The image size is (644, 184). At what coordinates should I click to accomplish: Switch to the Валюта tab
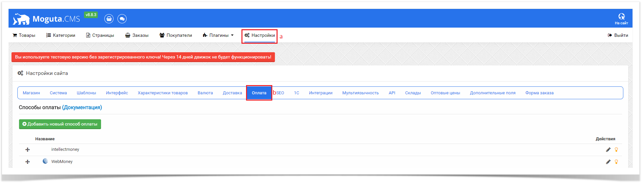tap(205, 93)
